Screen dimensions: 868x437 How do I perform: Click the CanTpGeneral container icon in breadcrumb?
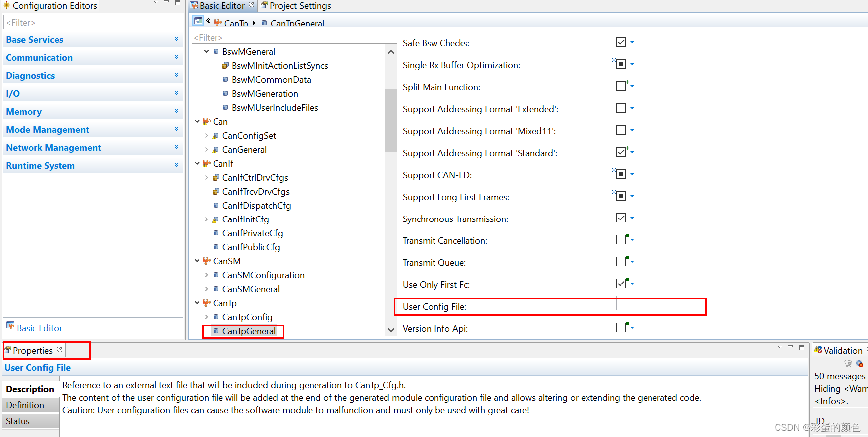[x=264, y=23]
